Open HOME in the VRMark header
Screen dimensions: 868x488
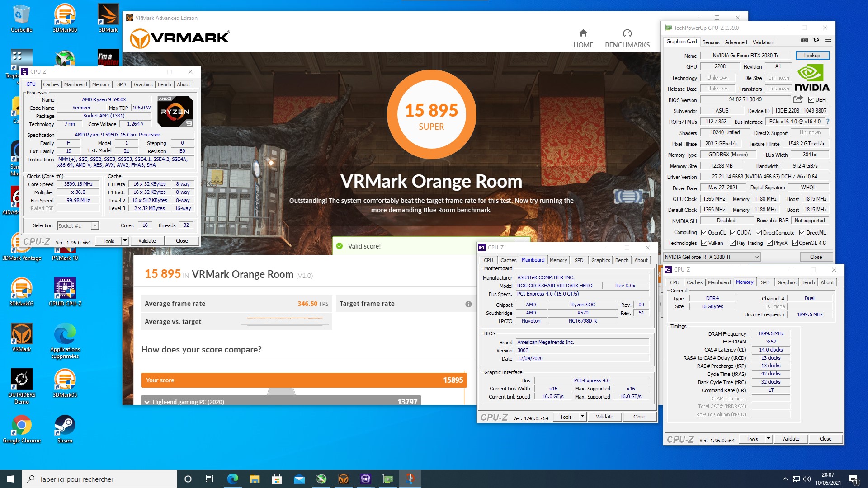point(583,39)
